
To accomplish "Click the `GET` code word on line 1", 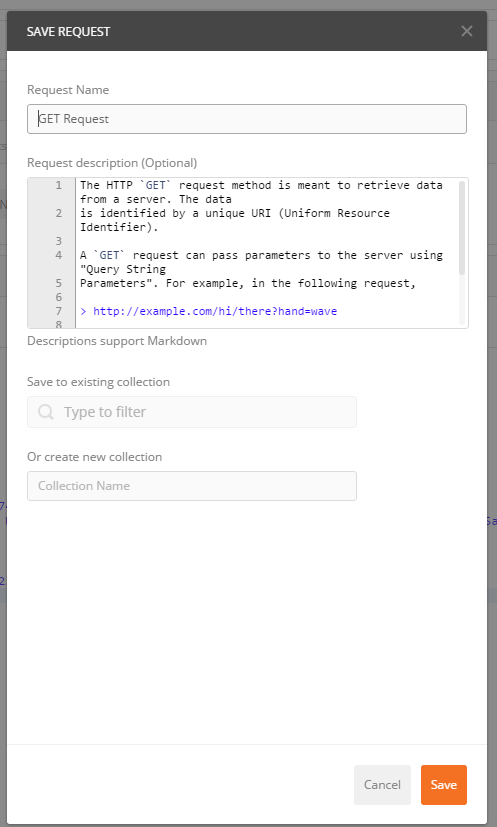I will point(156,185).
